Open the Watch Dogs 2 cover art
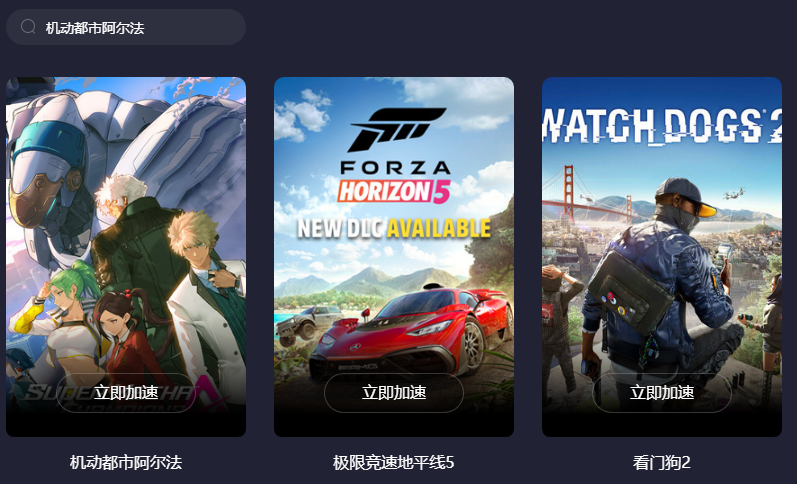 click(662, 257)
